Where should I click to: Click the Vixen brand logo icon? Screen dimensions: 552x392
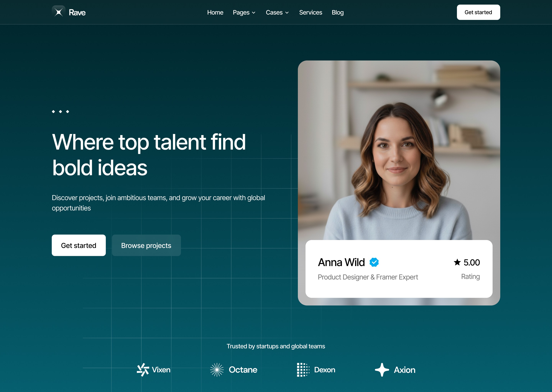pyautogui.click(x=143, y=370)
